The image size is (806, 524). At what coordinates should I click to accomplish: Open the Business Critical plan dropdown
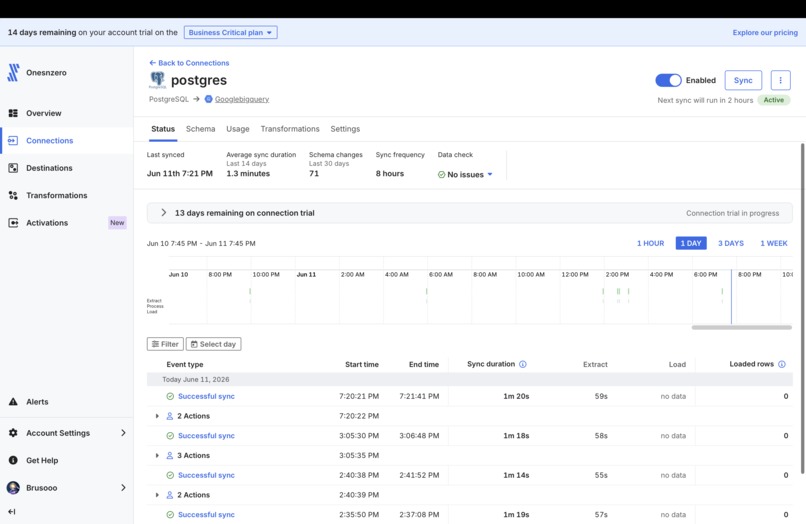coord(230,32)
